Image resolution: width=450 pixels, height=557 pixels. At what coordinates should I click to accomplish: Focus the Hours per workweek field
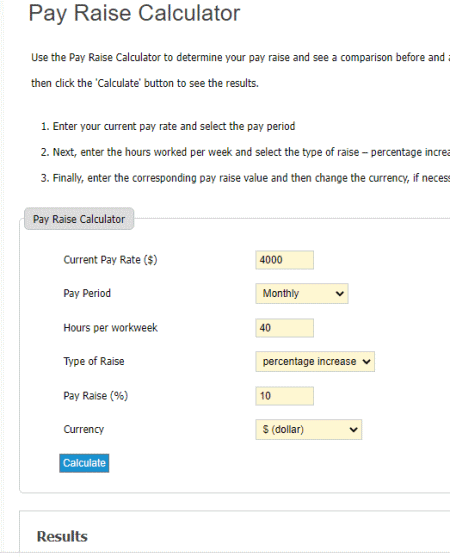(x=284, y=328)
